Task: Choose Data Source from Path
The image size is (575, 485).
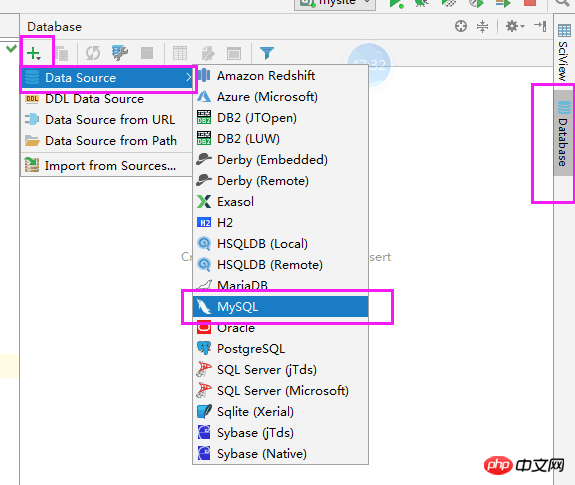Action: (107, 141)
